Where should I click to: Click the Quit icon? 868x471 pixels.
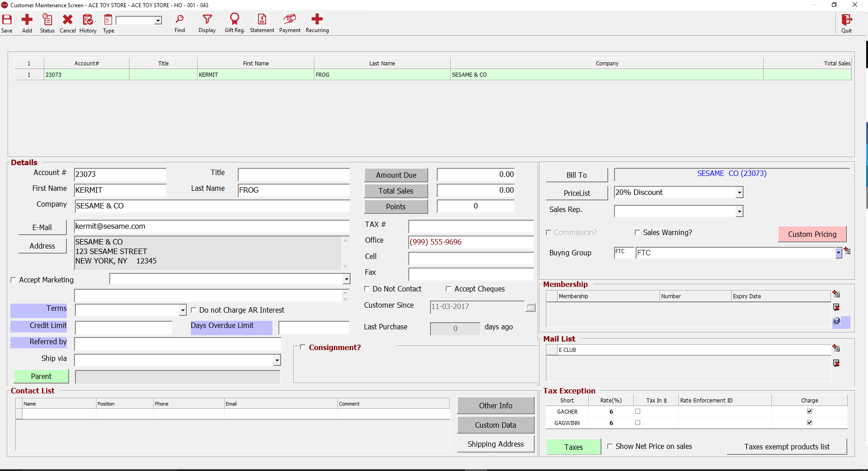[x=846, y=20]
